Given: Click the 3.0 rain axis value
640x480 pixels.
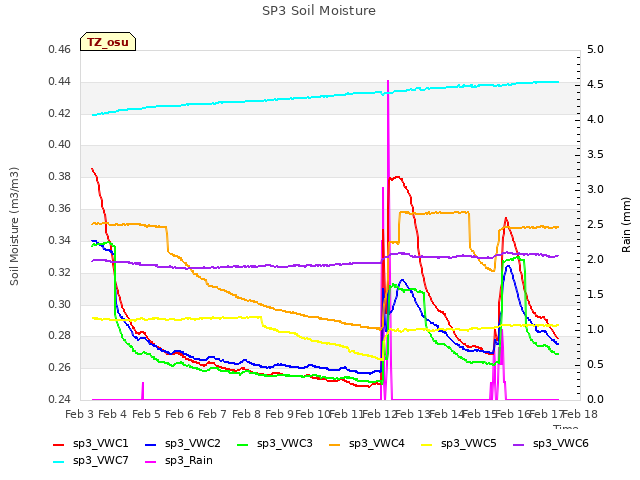Looking at the screenshot, I should tap(596, 190).
